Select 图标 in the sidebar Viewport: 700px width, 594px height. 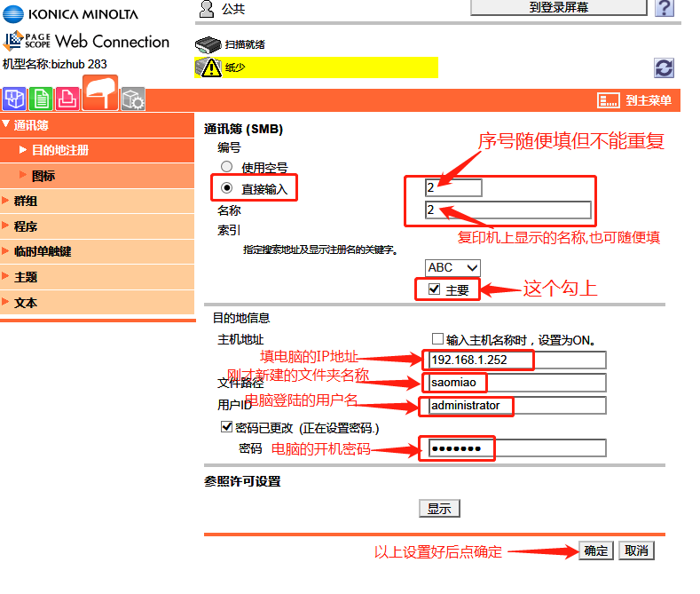(x=43, y=176)
